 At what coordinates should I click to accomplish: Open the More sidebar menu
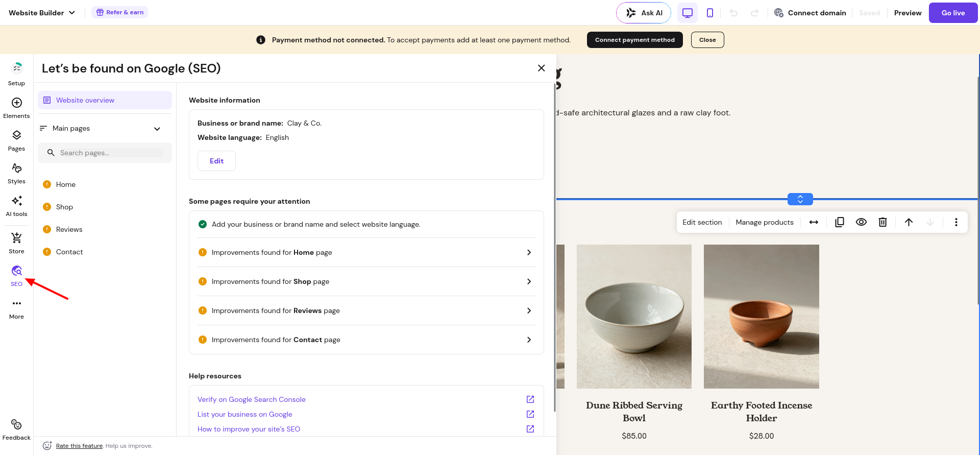click(16, 308)
